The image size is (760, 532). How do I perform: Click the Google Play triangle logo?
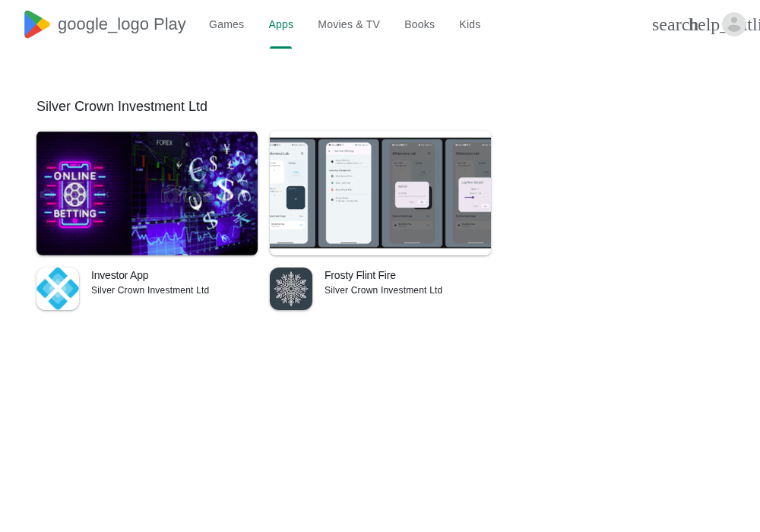point(36,24)
